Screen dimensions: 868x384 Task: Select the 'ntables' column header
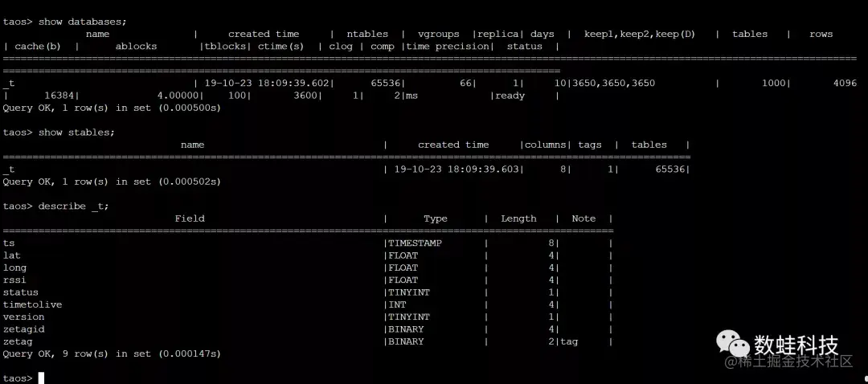(x=367, y=34)
